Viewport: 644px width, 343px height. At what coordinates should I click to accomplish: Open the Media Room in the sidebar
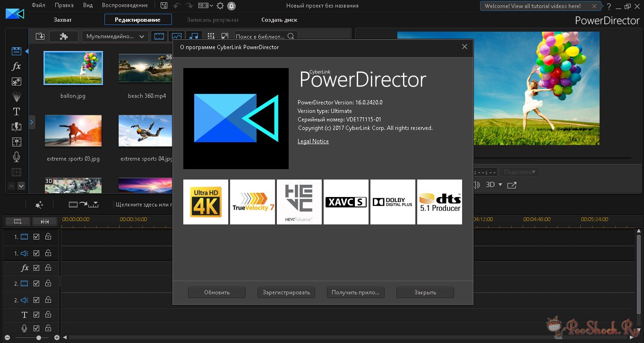17,51
